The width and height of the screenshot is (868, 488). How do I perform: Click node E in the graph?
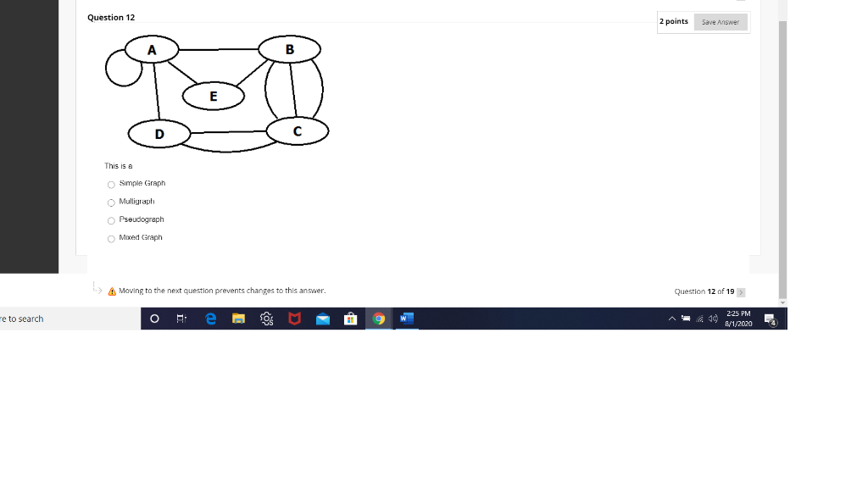(x=213, y=97)
